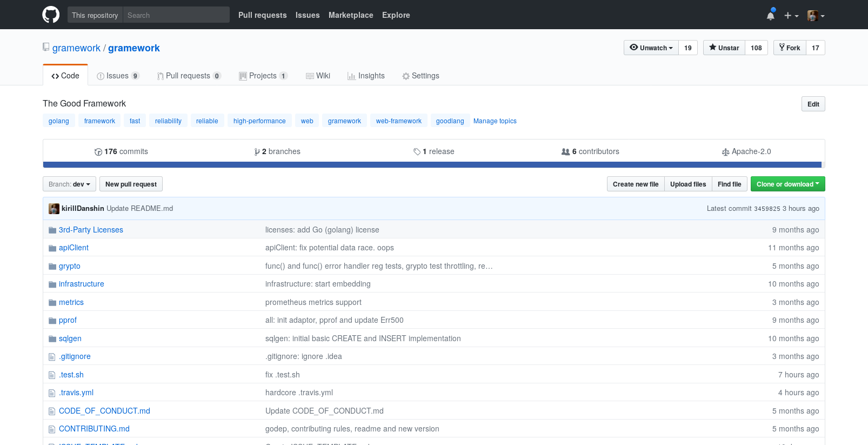
Task: Click the file icon next to .gitignore
Action: [52, 357]
